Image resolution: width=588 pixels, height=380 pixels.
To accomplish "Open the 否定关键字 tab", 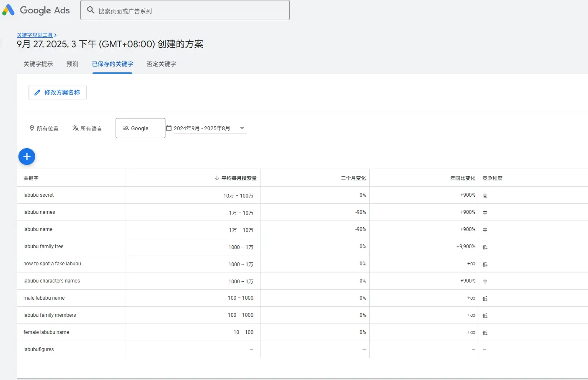I will [x=161, y=64].
